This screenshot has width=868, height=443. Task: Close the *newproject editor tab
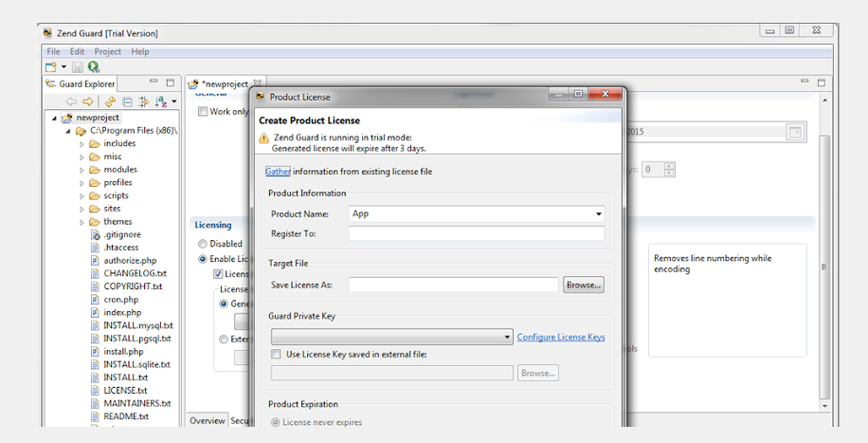(258, 83)
